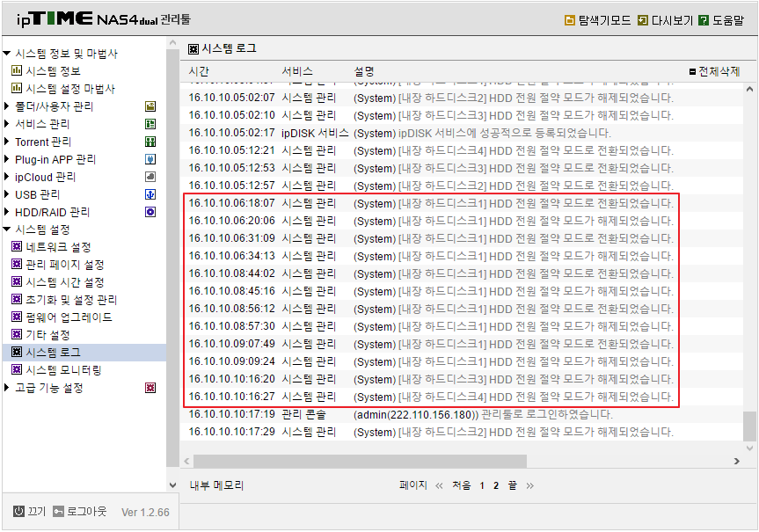Viewport: 759px width, 532px height.
Task: Click the » next pages arrow
Action: click(529, 485)
